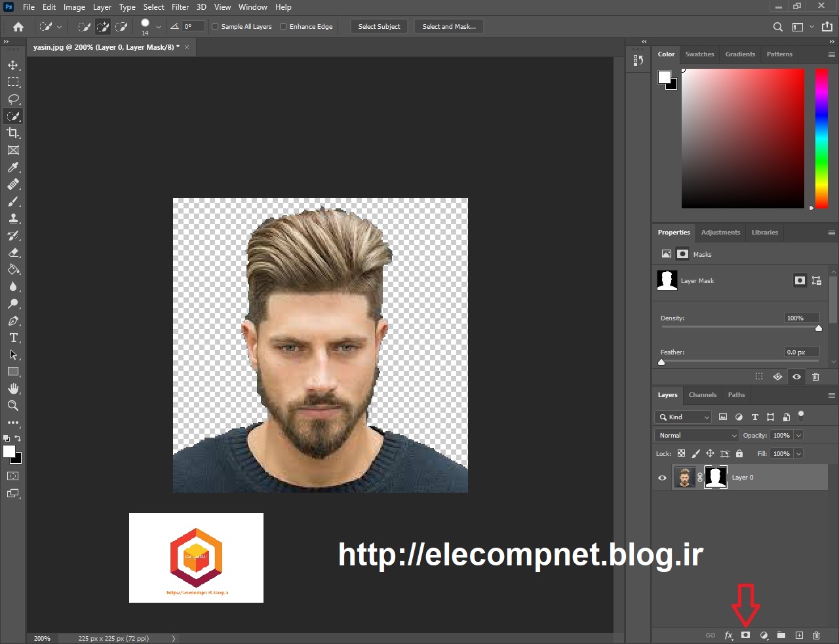Open the Kind filter dropdown

pos(683,417)
